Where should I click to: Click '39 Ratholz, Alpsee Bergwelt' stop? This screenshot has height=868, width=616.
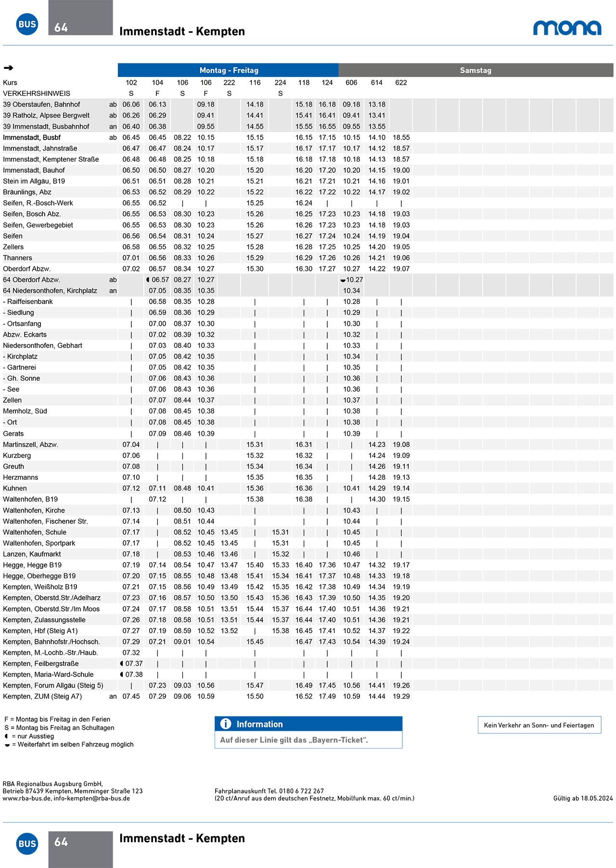pyautogui.click(x=46, y=115)
